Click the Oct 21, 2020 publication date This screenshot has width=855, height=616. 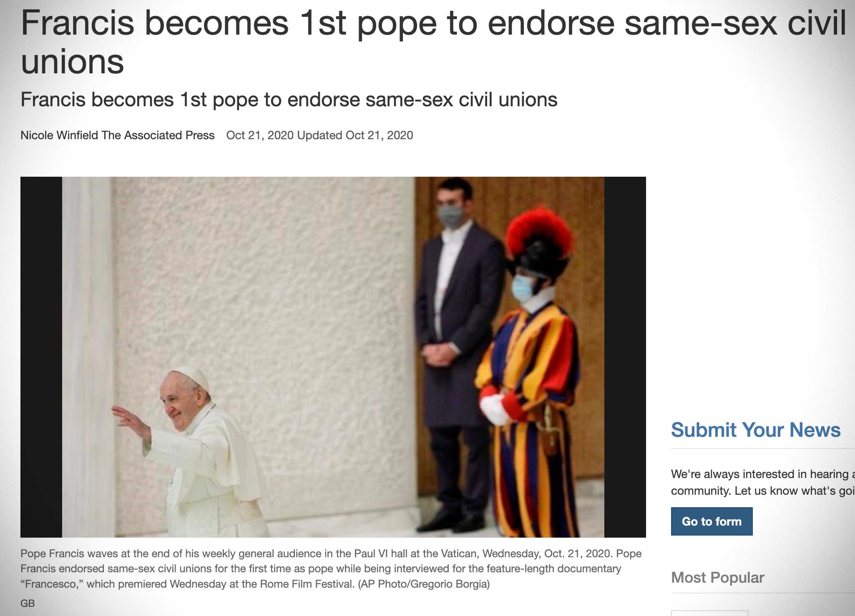click(x=260, y=135)
